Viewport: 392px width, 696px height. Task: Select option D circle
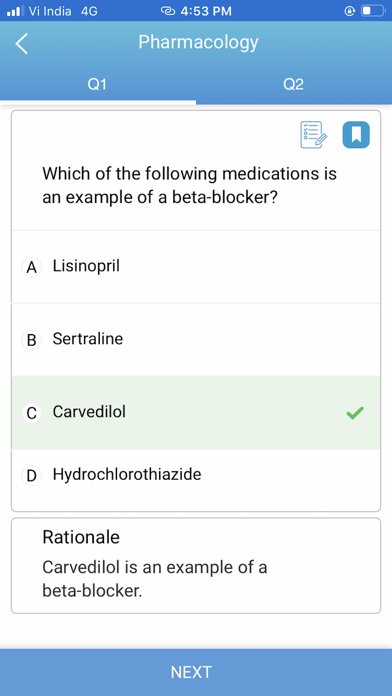pyautogui.click(x=32, y=476)
